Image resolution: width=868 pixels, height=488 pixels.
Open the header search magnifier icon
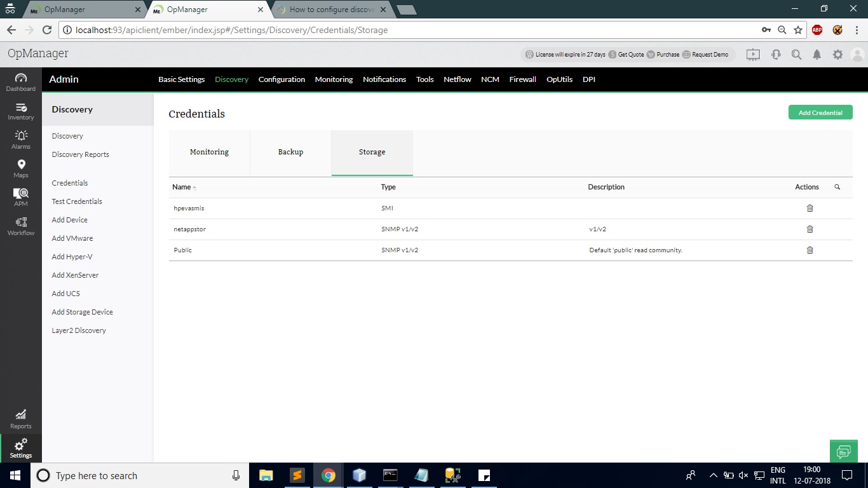[796, 55]
